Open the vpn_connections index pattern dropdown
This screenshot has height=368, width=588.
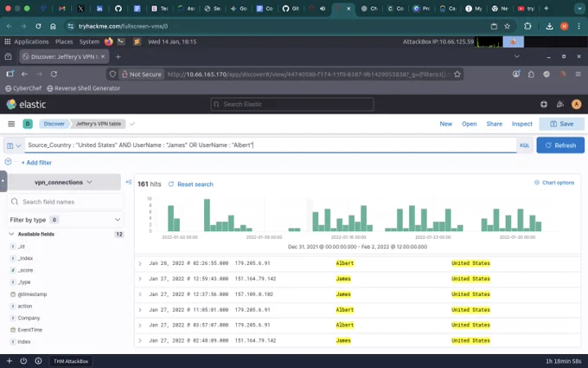(x=64, y=182)
